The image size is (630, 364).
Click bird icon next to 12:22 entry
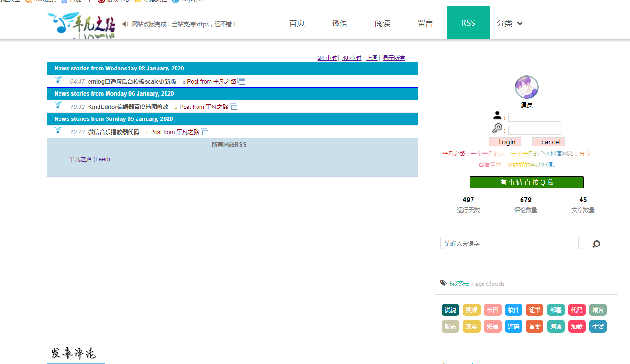[x=59, y=130]
